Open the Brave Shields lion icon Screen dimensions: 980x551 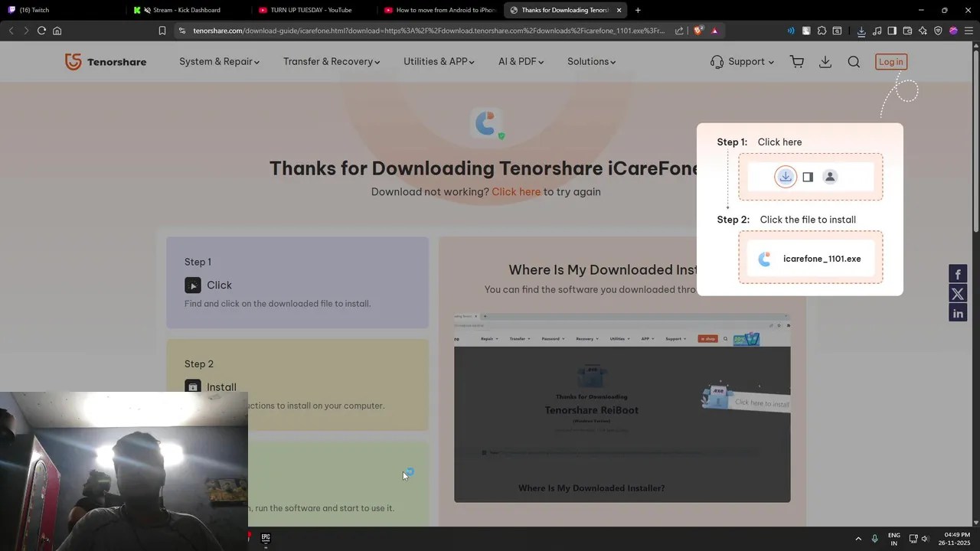[698, 31]
